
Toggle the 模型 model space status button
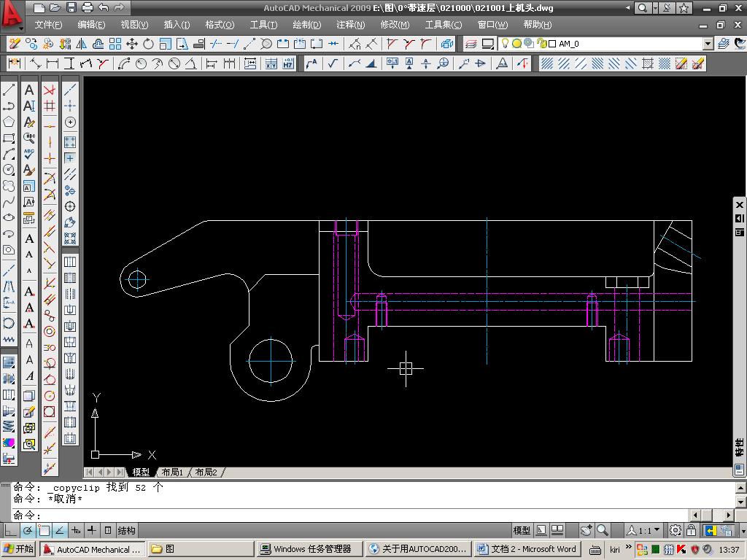point(522,530)
